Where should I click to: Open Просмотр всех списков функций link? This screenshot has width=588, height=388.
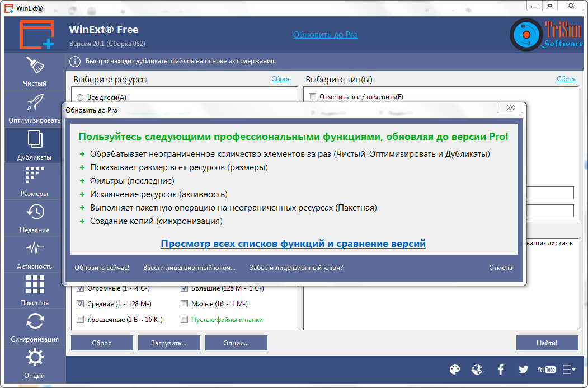pos(293,244)
